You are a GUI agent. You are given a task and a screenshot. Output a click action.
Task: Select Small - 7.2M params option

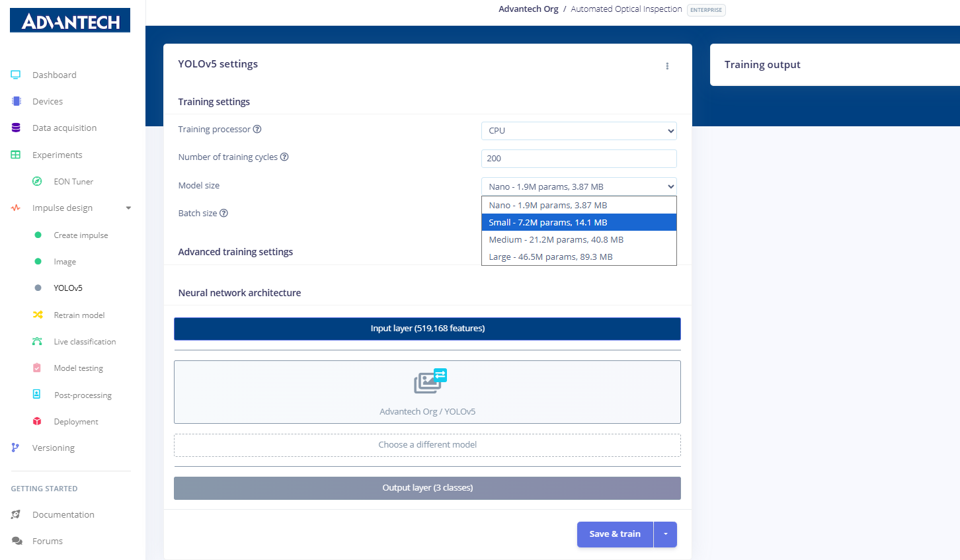[579, 223]
